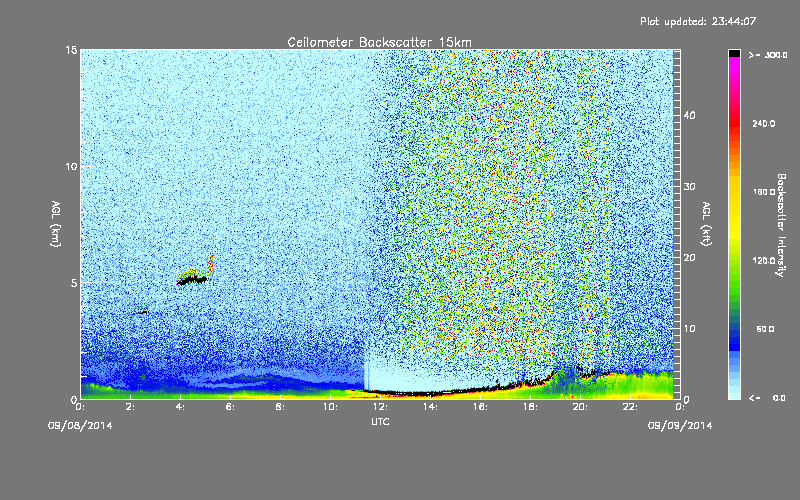800x500 pixels.
Task: Click the black cloud layer at 5 km
Action: (192, 280)
